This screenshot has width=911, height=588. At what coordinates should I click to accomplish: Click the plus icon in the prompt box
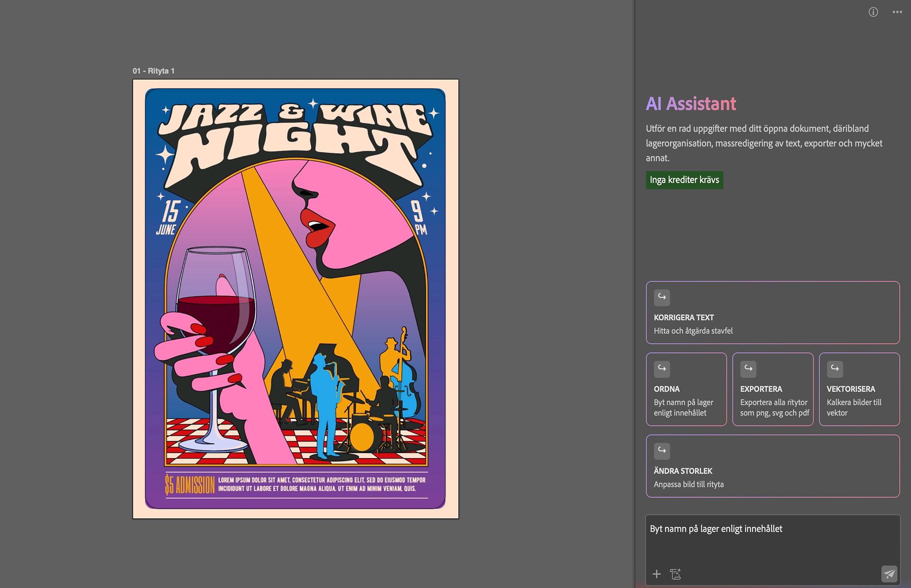point(657,574)
